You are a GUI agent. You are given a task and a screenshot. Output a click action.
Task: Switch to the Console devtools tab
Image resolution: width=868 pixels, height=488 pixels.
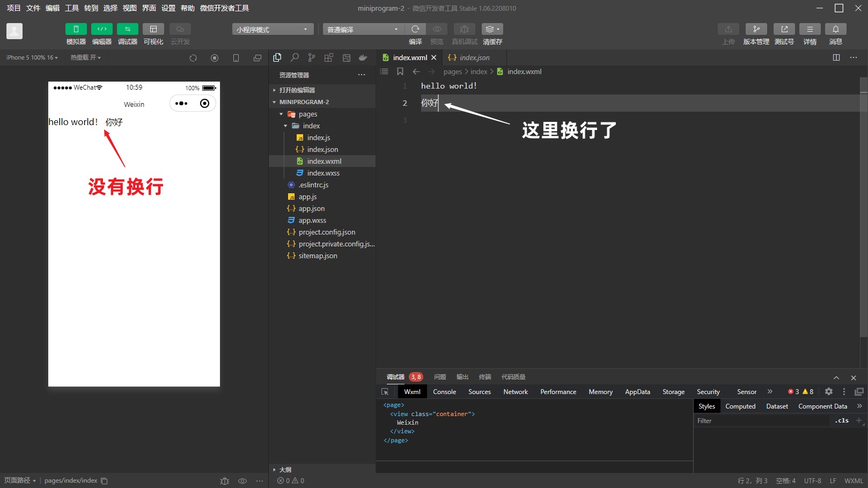tap(444, 392)
